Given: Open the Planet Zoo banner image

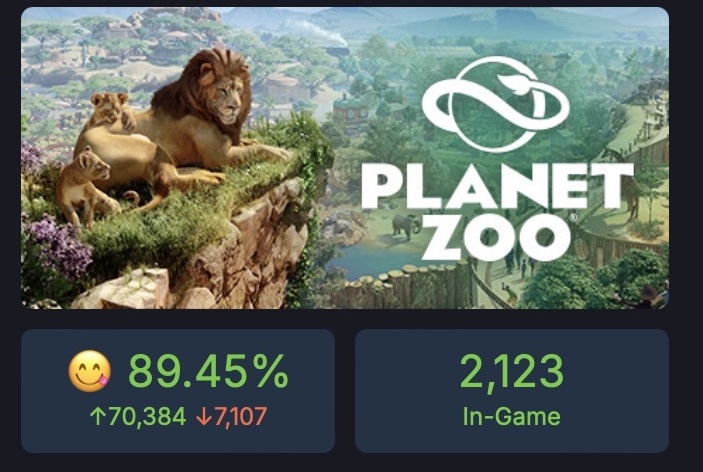Looking at the screenshot, I should pos(345,158).
